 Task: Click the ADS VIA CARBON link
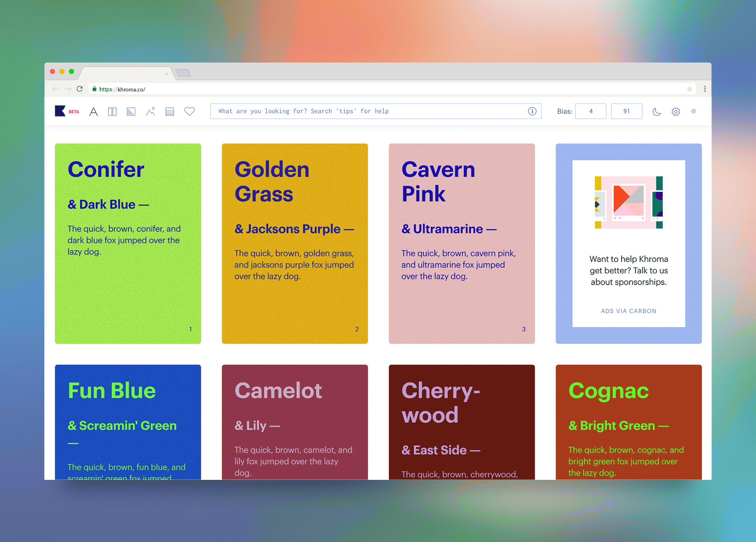(628, 311)
